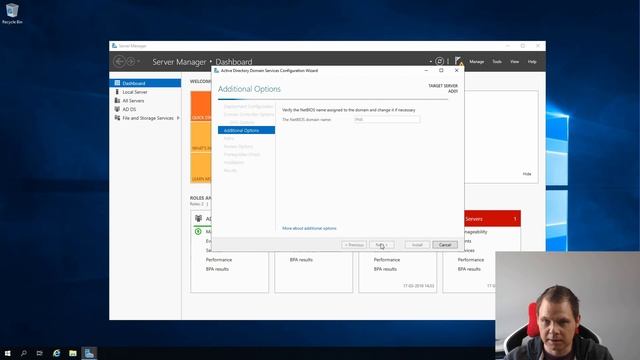This screenshot has width=640, height=360.
Task: Click the Server Manager forward arrow
Action: point(131,62)
